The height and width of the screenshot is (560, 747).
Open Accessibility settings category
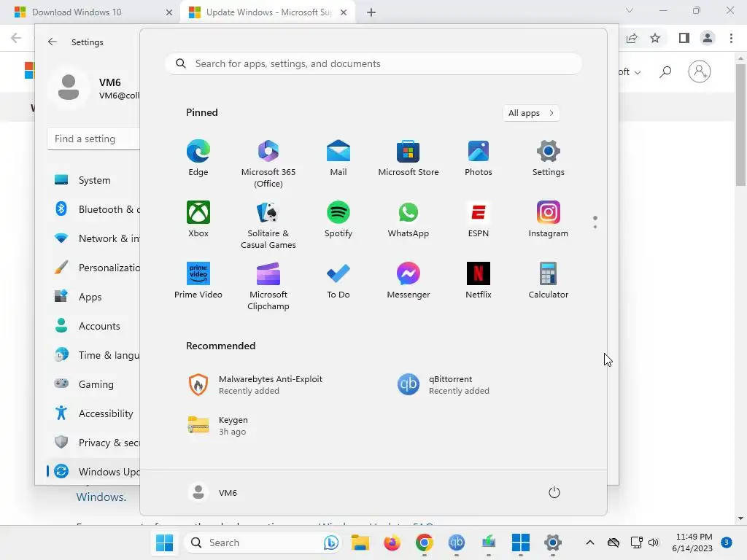click(x=94, y=413)
